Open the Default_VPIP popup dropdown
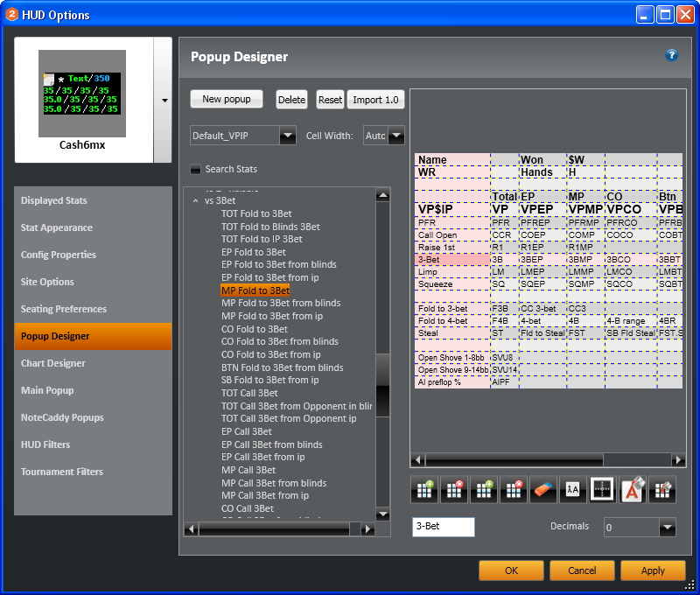 [288, 136]
